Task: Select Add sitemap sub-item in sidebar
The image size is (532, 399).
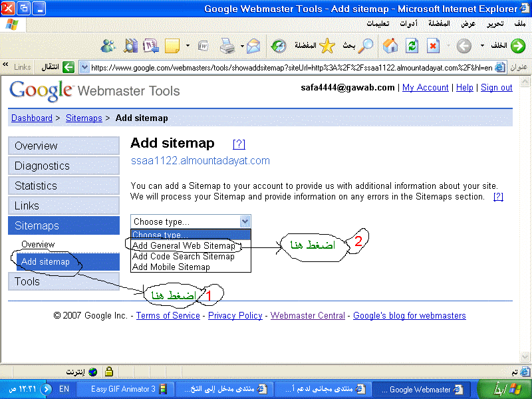Action: click(68, 261)
